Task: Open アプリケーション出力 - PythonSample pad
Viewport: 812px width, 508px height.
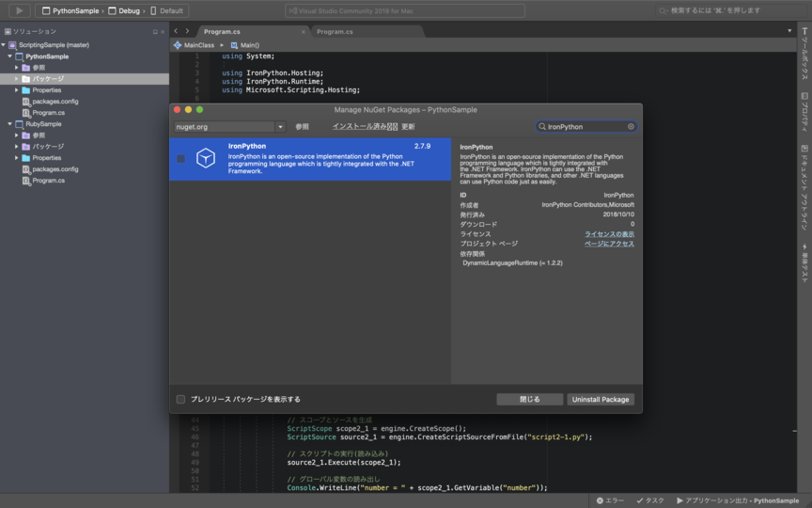Action: coord(738,500)
